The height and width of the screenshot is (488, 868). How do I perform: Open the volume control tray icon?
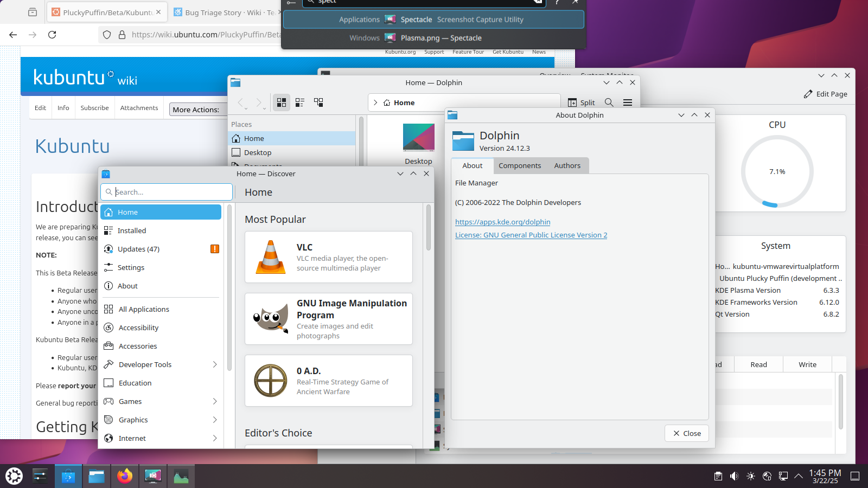pyautogui.click(x=735, y=476)
